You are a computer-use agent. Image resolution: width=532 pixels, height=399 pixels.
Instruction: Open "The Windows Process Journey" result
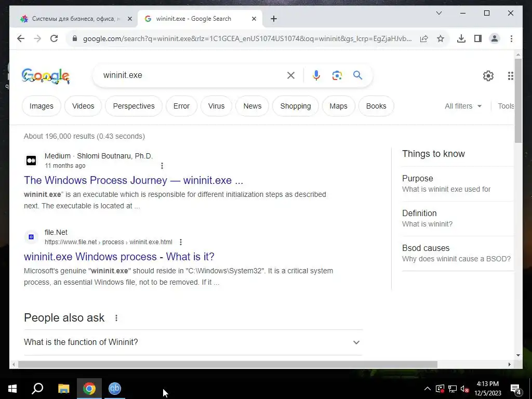coord(134,180)
